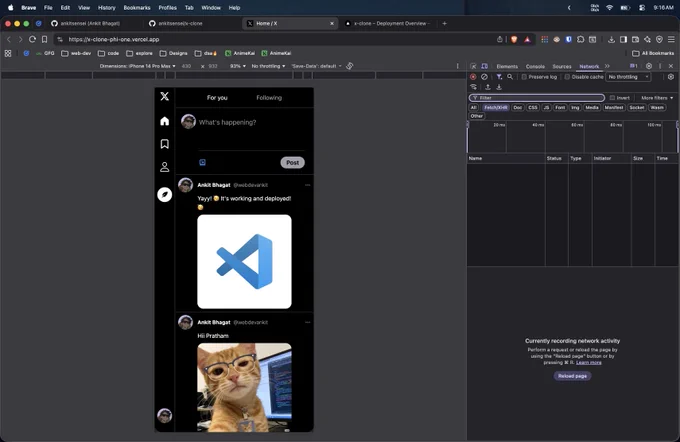680x442 pixels.
Task: Open the Profile person icon in sidebar
Action: click(x=164, y=167)
